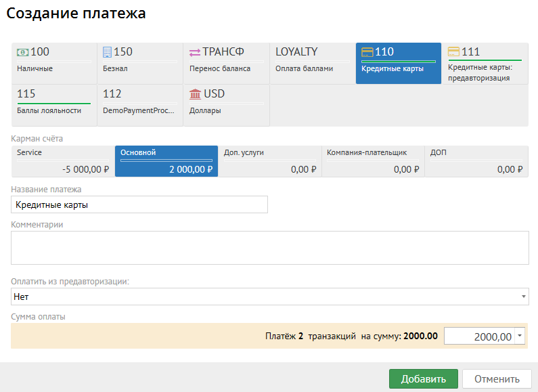This screenshot has width=538, height=392.
Task: Open the Оплатить из предавторизации dropdown
Action: (x=270, y=297)
